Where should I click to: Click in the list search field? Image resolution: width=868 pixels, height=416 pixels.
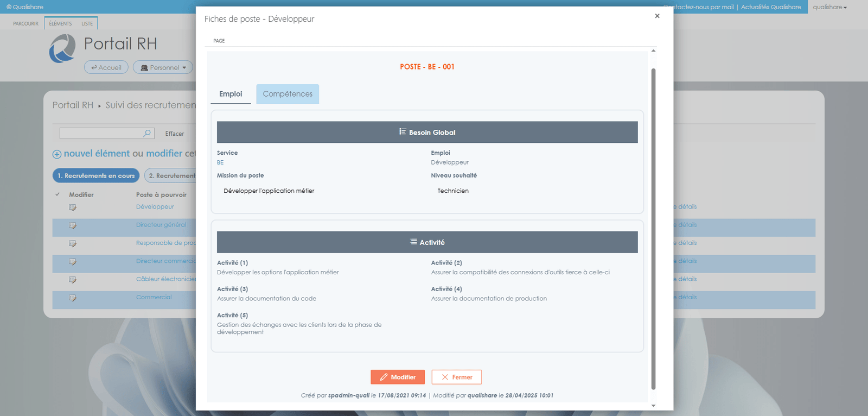click(x=100, y=133)
